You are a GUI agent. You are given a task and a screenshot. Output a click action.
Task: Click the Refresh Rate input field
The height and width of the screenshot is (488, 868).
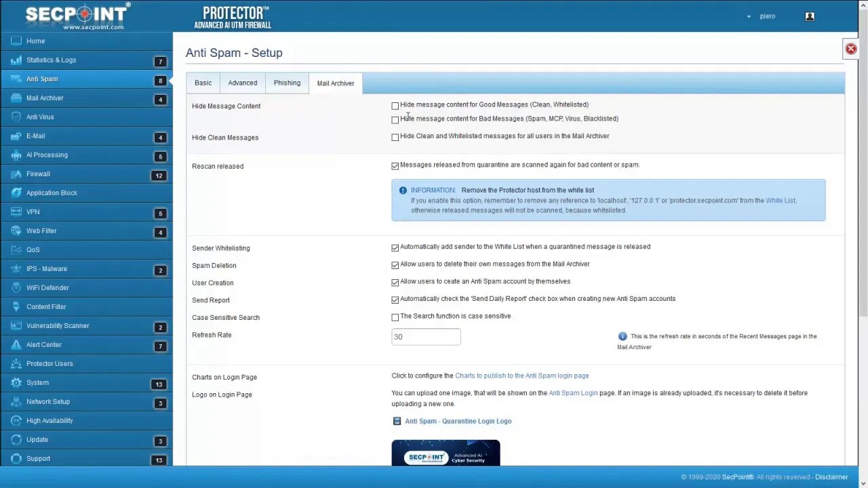click(x=426, y=337)
